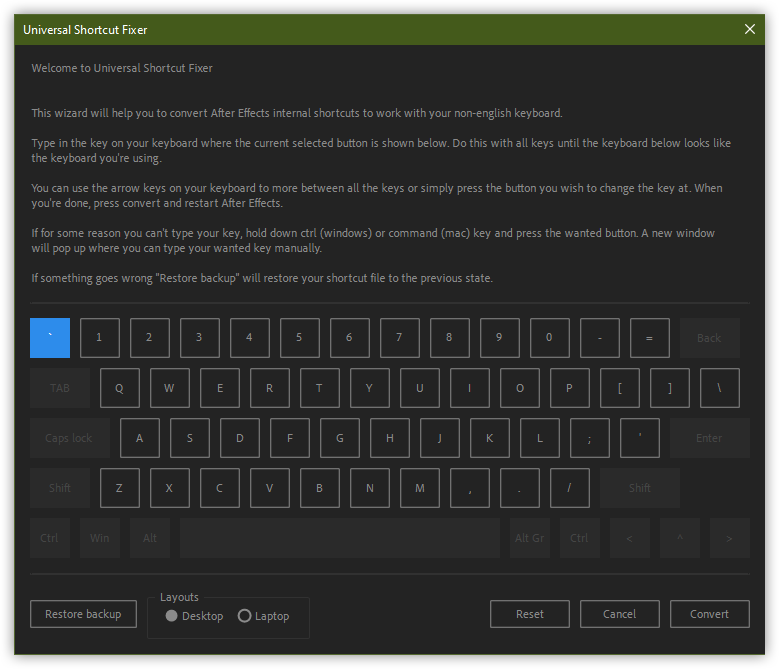Select the comma key
Screen dimensions: 779x669
point(470,488)
